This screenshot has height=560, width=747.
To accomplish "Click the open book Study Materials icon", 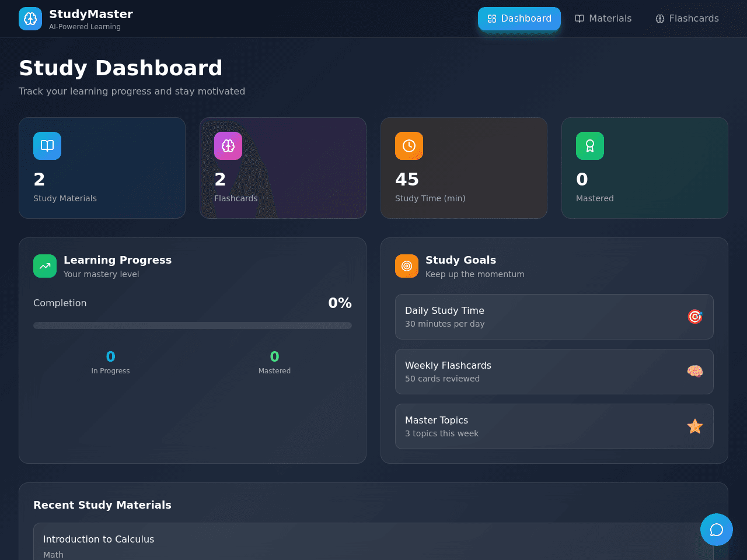I will (x=47, y=146).
